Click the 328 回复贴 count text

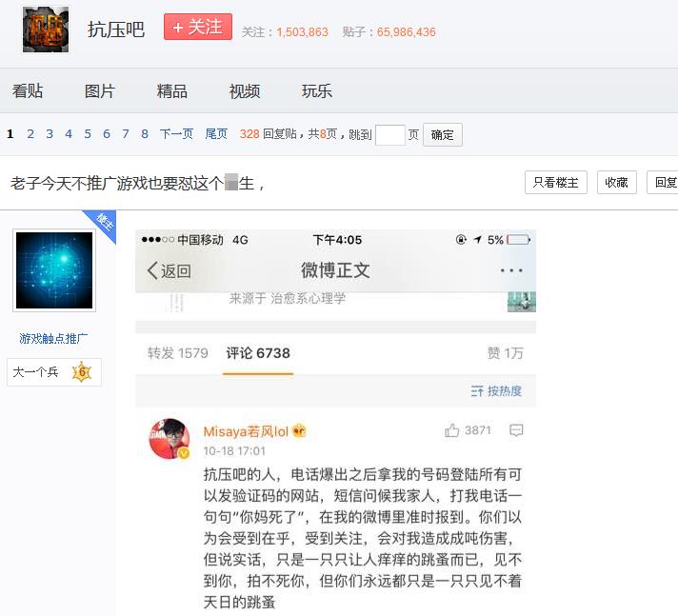pos(269,134)
